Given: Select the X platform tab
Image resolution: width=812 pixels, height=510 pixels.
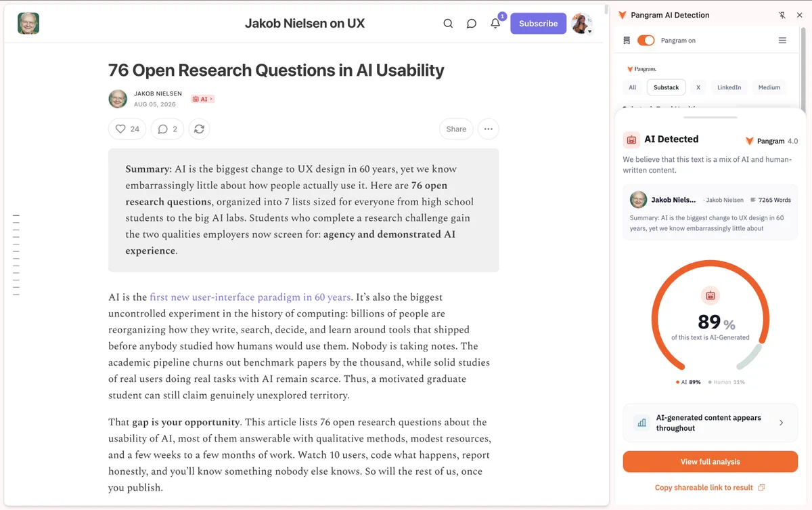Looking at the screenshot, I should pyautogui.click(x=698, y=87).
